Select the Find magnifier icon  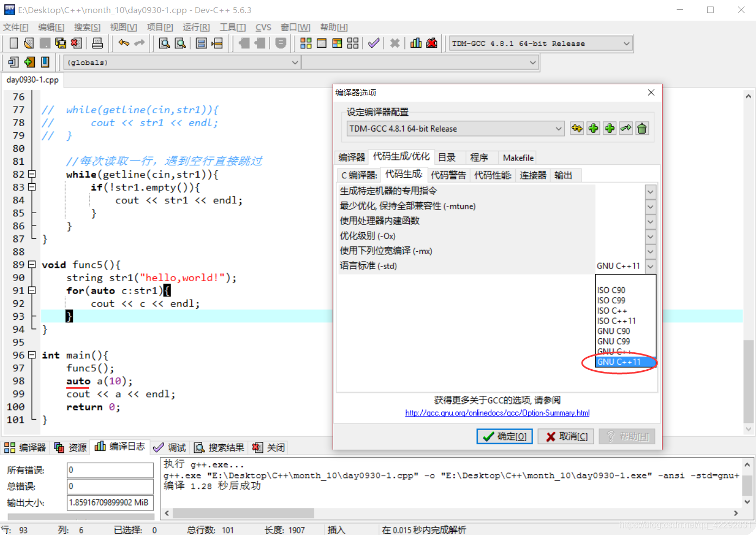164,43
